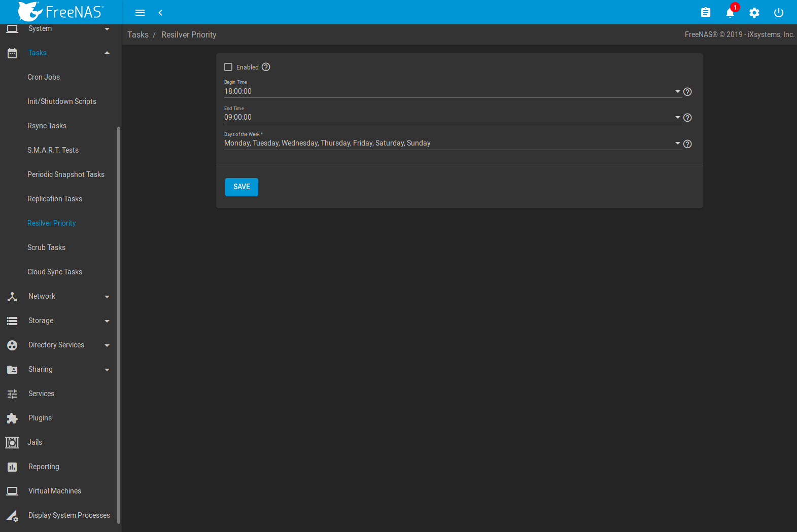Collapse sidebar with the back chevron

[160, 13]
